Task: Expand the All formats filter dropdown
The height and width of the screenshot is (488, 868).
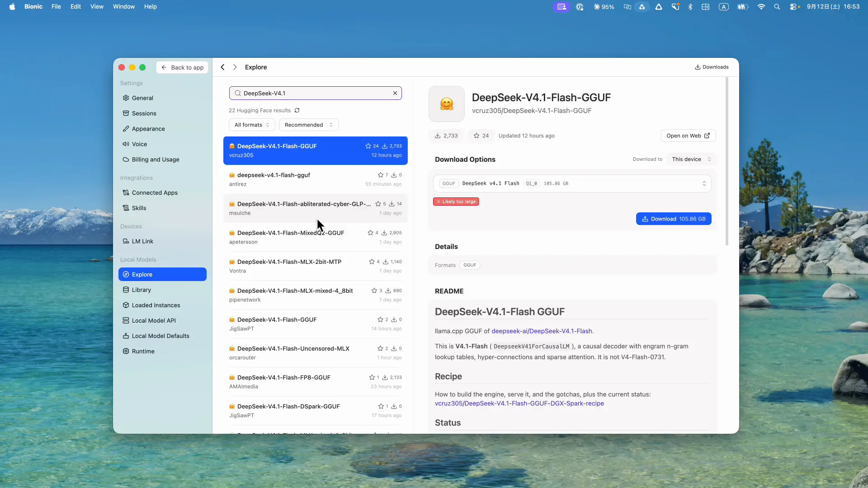Action: pyautogui.click(x=252, y=125)
